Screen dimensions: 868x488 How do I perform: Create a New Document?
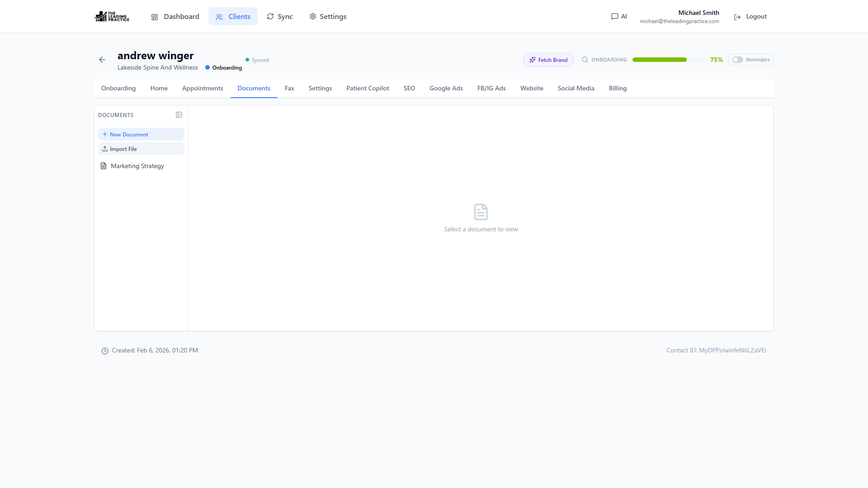(x=141, y=134)
